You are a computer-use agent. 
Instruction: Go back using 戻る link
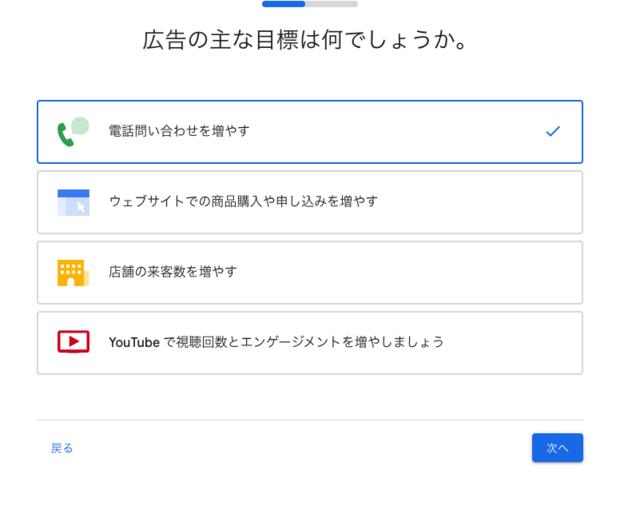pos(62,448)
